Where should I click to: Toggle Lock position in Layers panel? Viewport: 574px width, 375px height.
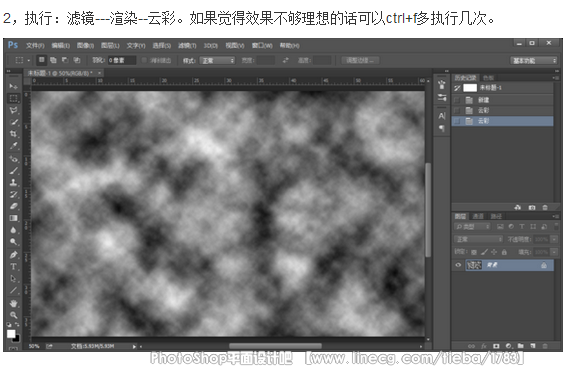pos(494,252)
